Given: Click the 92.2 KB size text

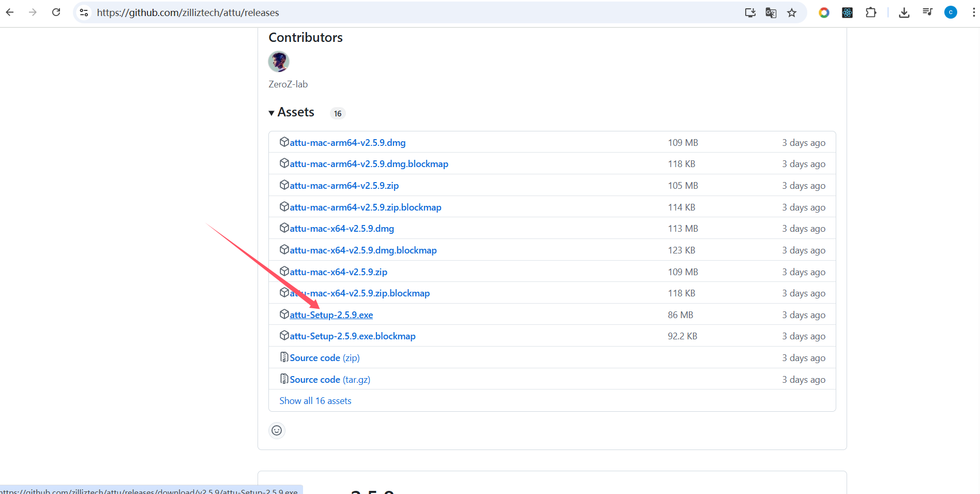Looking at the screenshot, I should click(683, 336).
